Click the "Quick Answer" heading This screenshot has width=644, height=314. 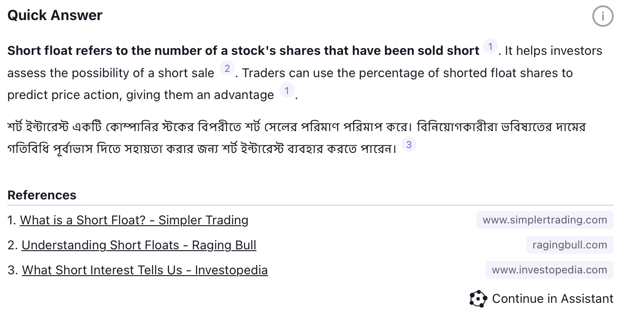click(55, 16)
